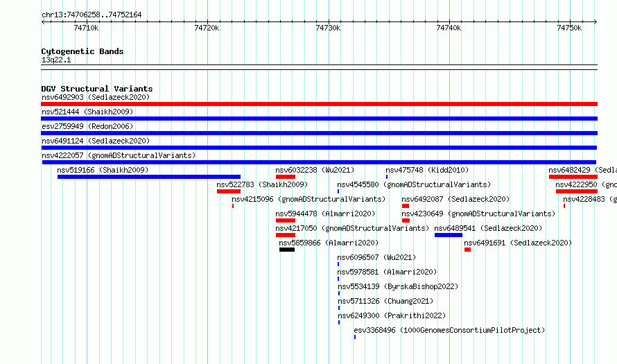Click the nsv4222950 label
This screenshot has width=617, height=364.
click(x=586, y=184)
